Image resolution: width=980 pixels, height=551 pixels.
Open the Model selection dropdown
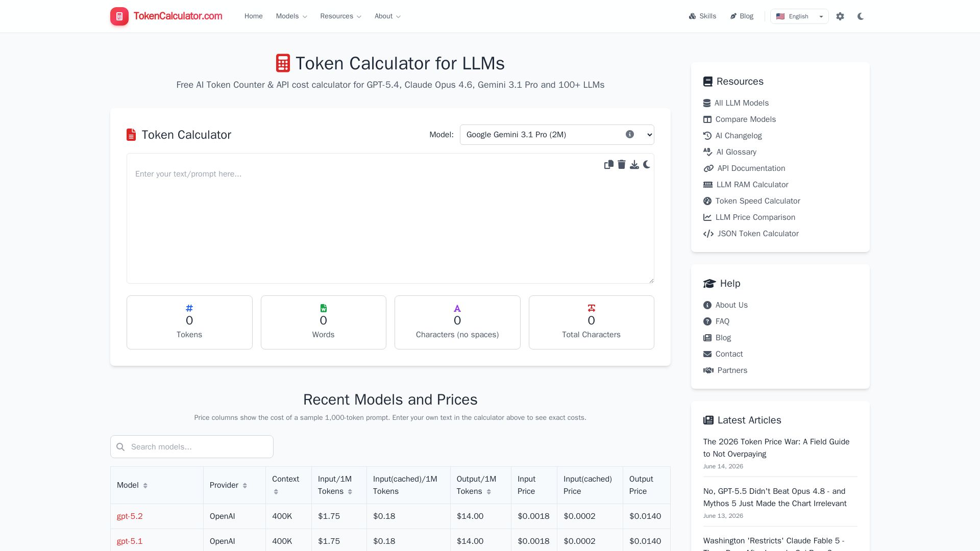pyautogui.click(x=557, y=135)
